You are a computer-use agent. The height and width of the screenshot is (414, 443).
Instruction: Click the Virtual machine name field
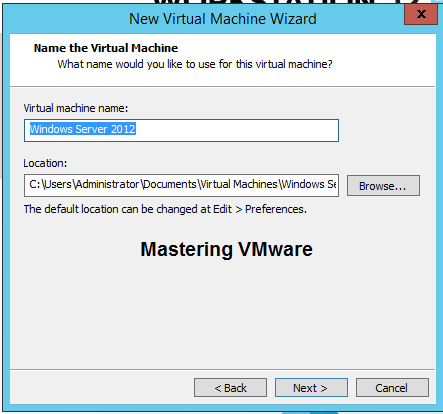(x=181, y=130)
